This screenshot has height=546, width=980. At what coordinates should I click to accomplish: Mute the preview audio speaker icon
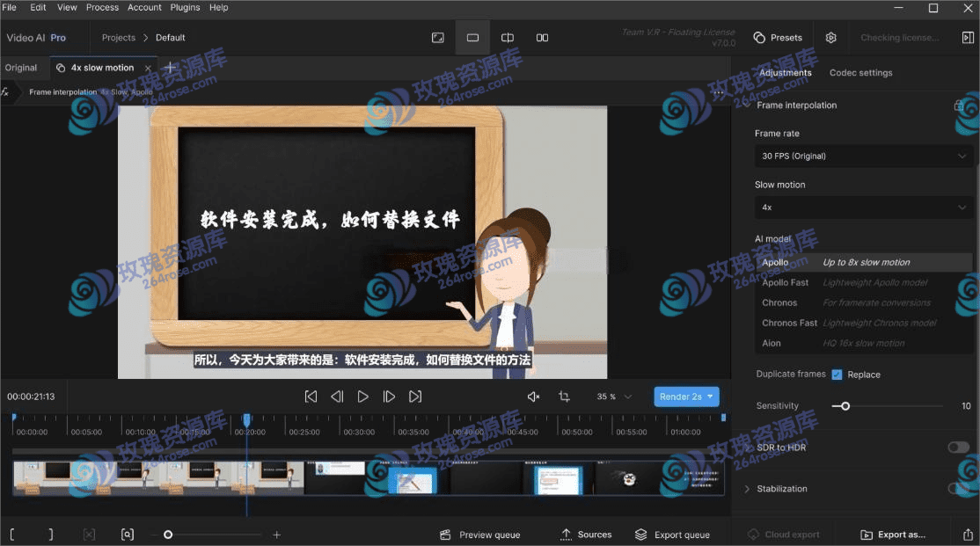tap(533, 397)
